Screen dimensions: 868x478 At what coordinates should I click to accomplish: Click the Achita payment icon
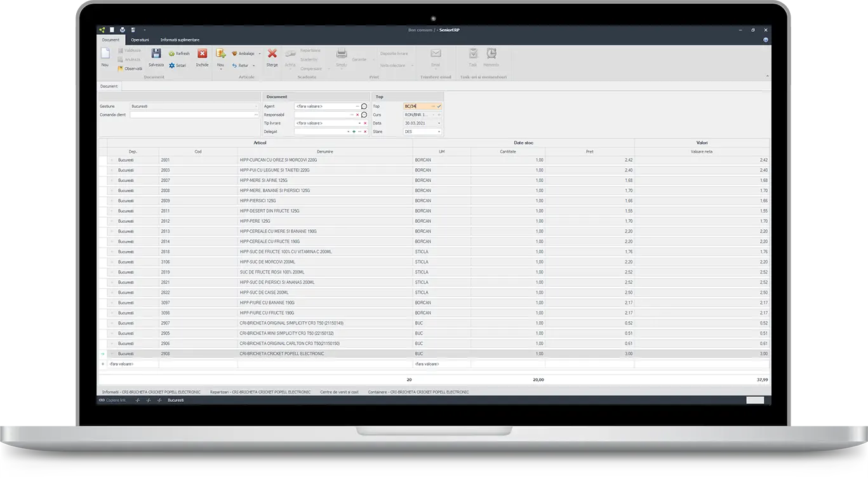[290, 55]
